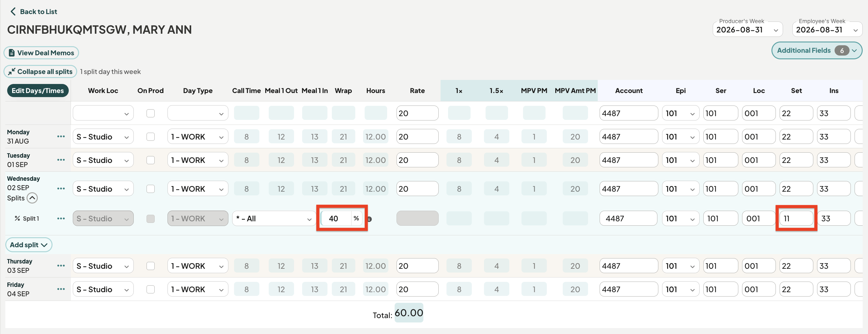Click the Hours column header
The width and height of the screenshot is (868, 334).
click(x=375, y=91)
